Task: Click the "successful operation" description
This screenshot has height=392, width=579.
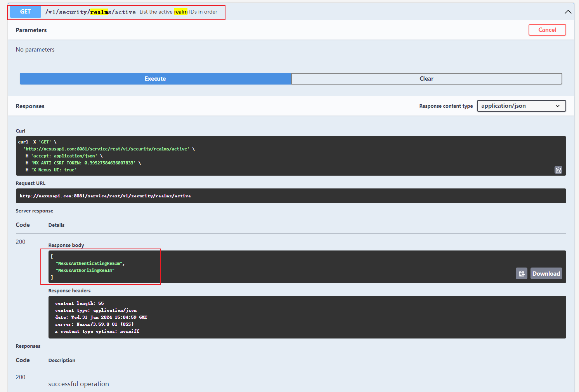Action: (x=78, y=384)
